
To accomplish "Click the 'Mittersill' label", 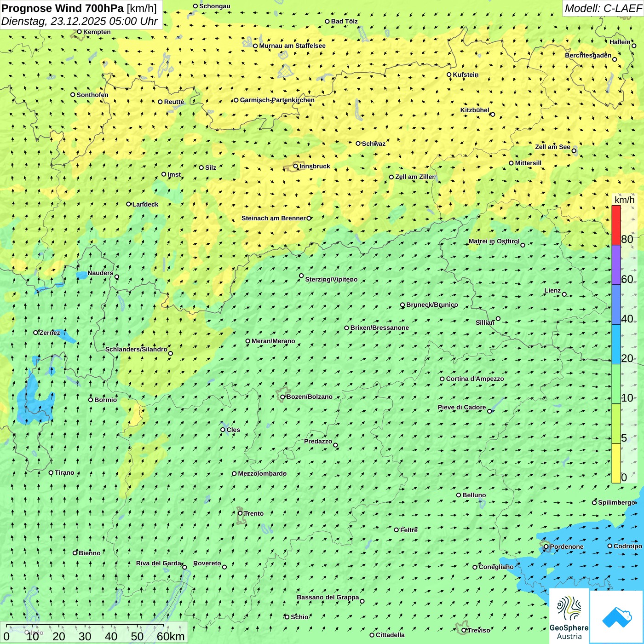I will [528, 163].
